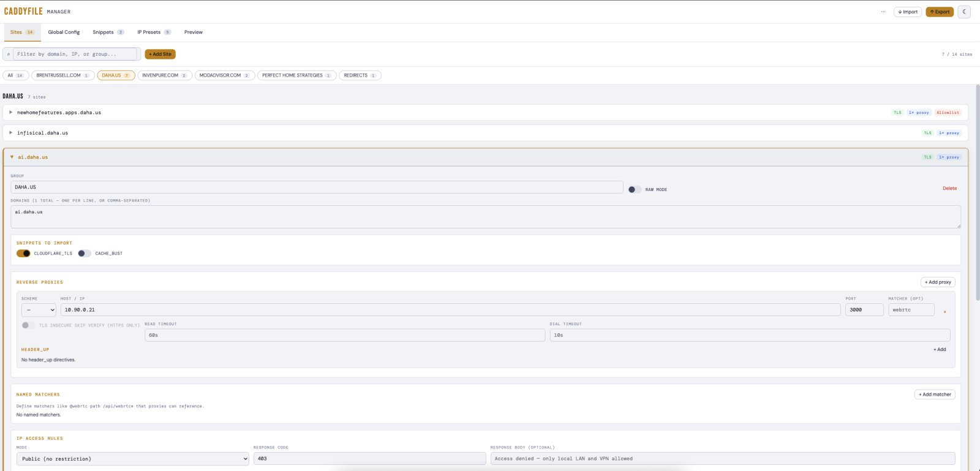The height and width of the screenshot is (471, 980).
Task: Click the Host / IP field 10.90.0.21
Action: pyautogui.click(x=450, y=310)
